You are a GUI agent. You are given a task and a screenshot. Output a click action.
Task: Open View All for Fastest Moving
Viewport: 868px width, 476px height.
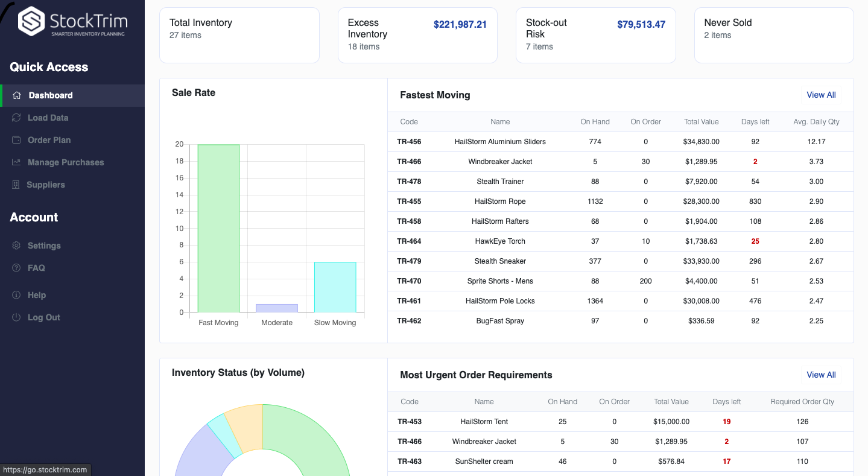[821, 95]
